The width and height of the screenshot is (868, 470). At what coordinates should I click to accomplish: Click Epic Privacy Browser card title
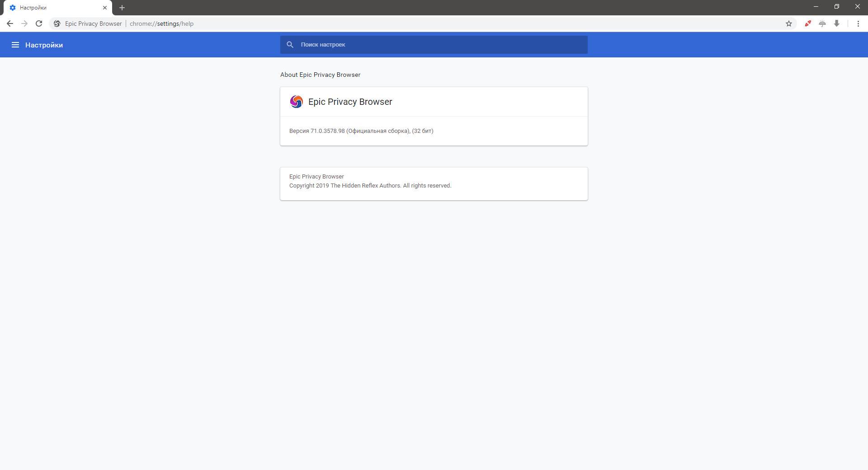pyautogui.click(x=350, y=102)
